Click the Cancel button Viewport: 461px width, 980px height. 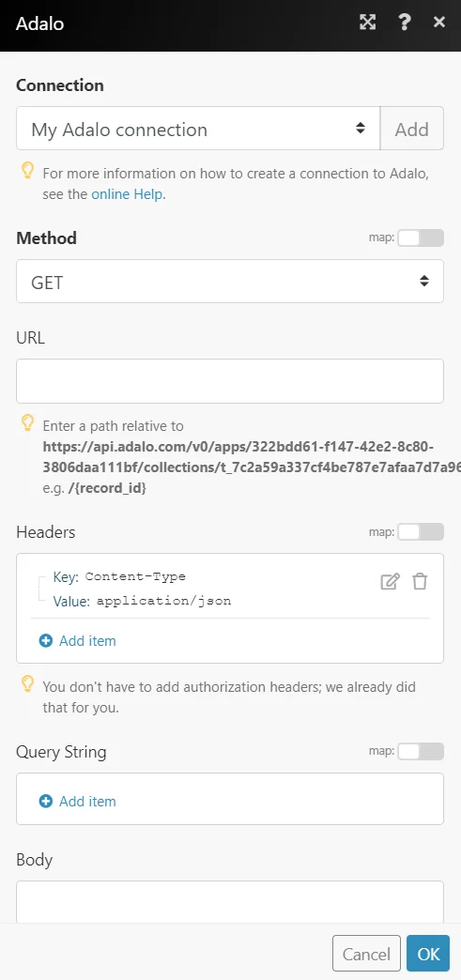(366, 954)
